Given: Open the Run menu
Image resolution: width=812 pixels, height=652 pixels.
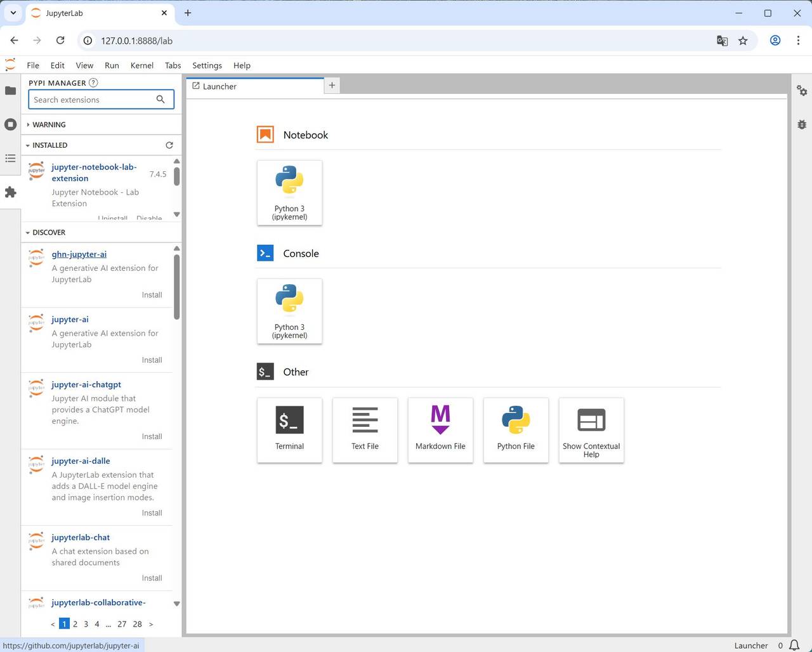Looking at the screenshot, I should point(112,65).
